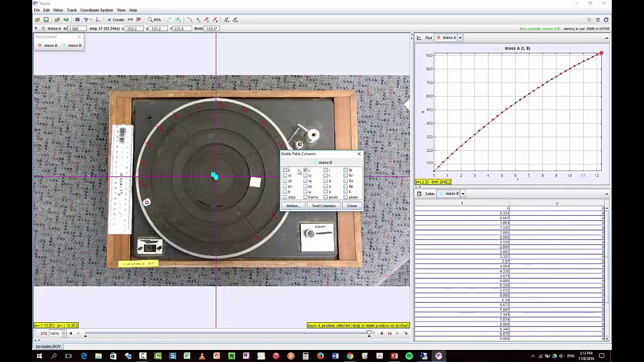Click the x position input field
This screenshot has height=362, width=644.
[x=134, y=29]
